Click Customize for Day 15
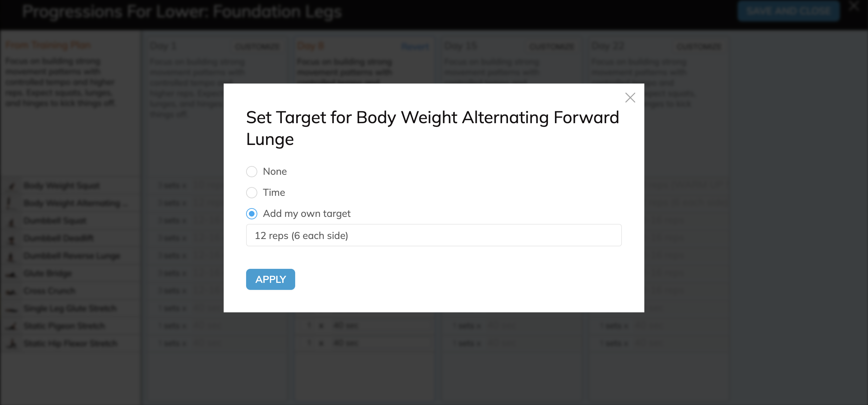The width and height of the screenshot is (868, 405). [551, 47]
